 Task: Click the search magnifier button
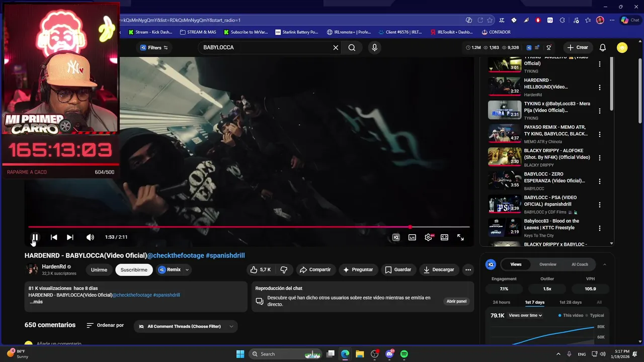352,47
